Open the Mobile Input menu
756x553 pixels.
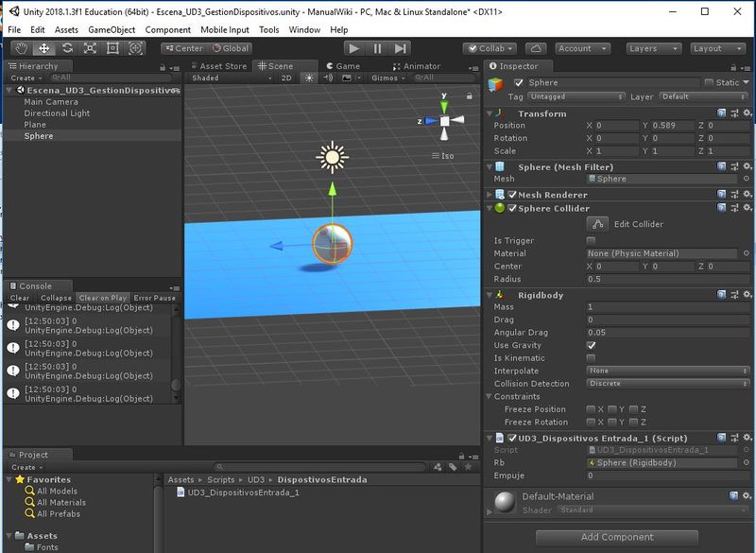click(225, 30)
